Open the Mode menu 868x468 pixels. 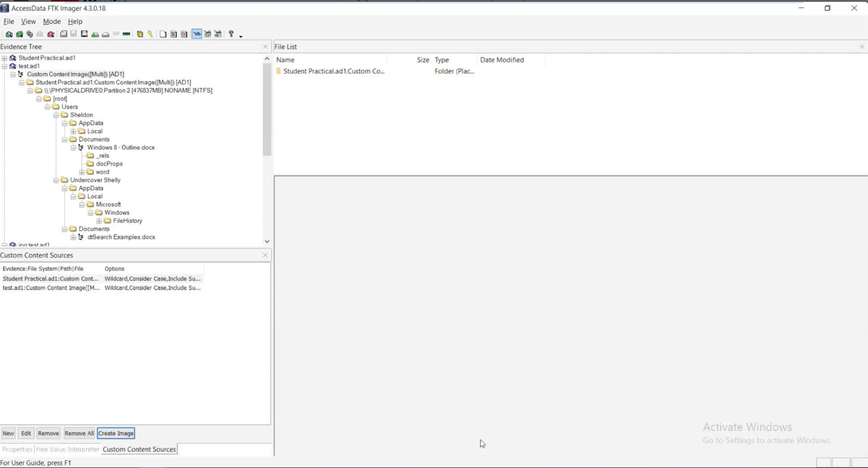[x=51, y=21]
